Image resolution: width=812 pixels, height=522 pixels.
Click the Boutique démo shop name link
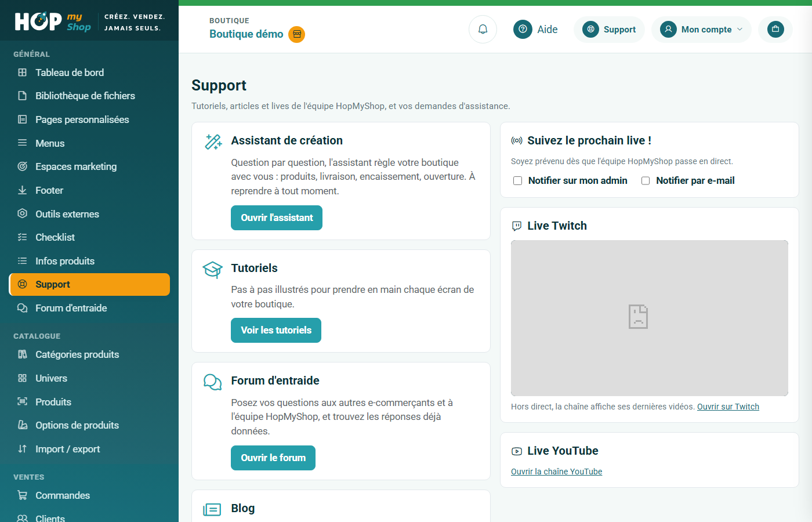(x=246, y=34)
